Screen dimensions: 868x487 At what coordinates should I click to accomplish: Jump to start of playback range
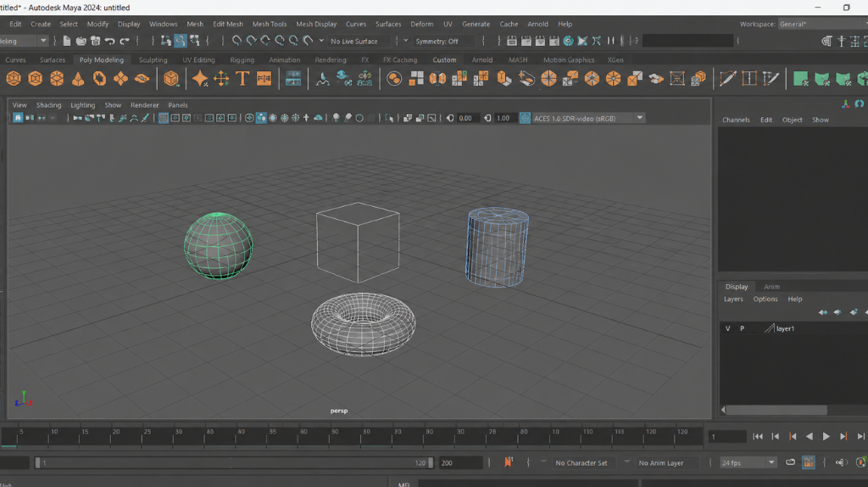757,437
